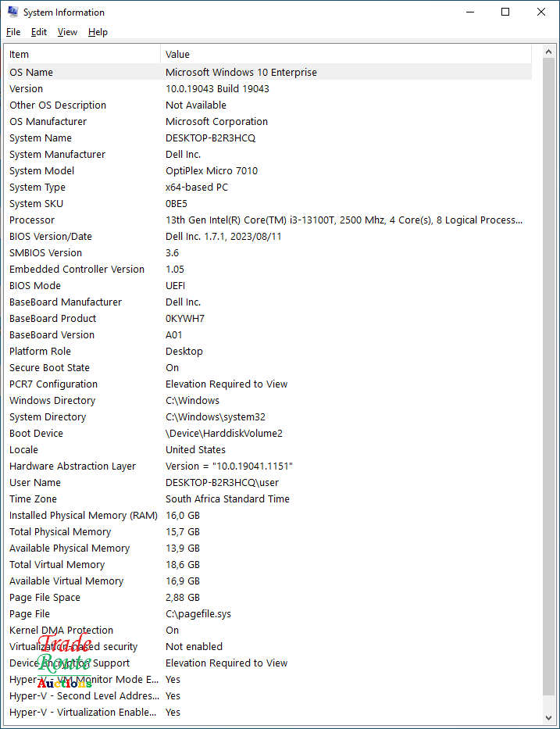Click the 13th Gen Intel Core i3-13100T value

tap(344, 220)
